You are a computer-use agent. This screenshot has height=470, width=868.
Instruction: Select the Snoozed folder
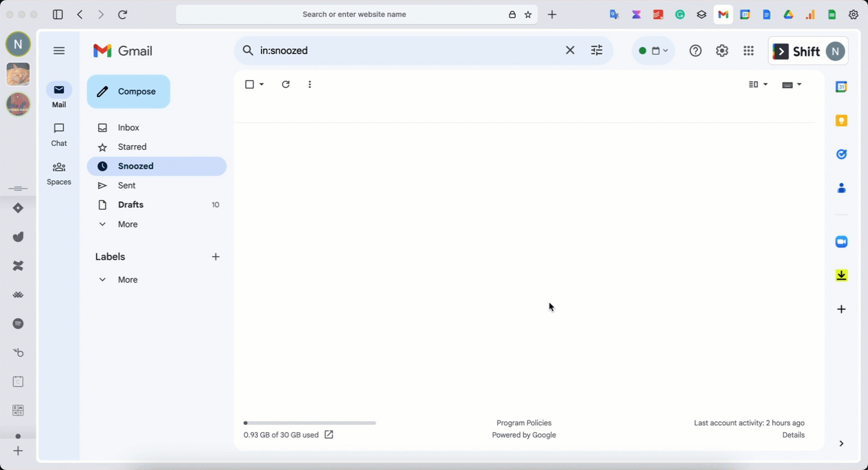157,166
